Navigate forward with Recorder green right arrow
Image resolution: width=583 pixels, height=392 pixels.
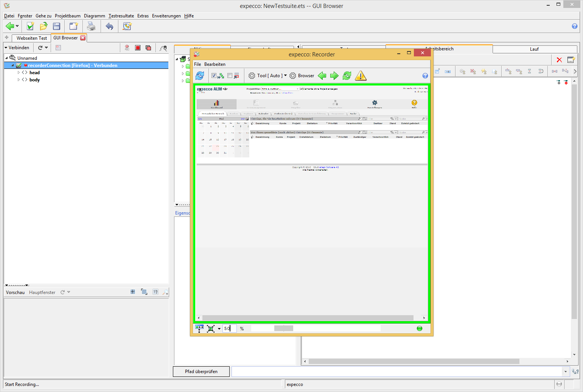coord(334,76)
